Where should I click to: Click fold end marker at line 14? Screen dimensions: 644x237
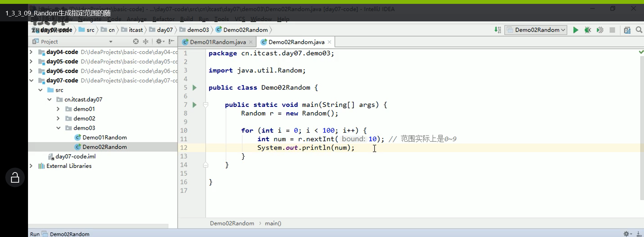206,165
